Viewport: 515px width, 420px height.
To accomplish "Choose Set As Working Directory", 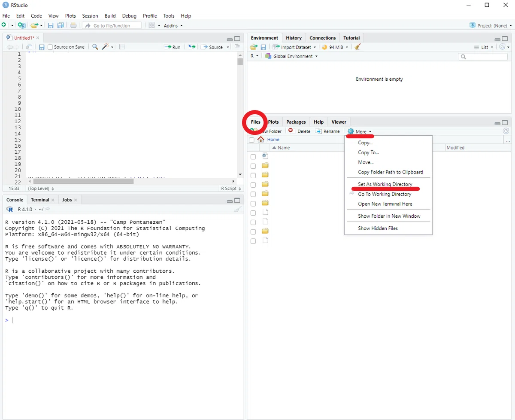I will 385,184.
